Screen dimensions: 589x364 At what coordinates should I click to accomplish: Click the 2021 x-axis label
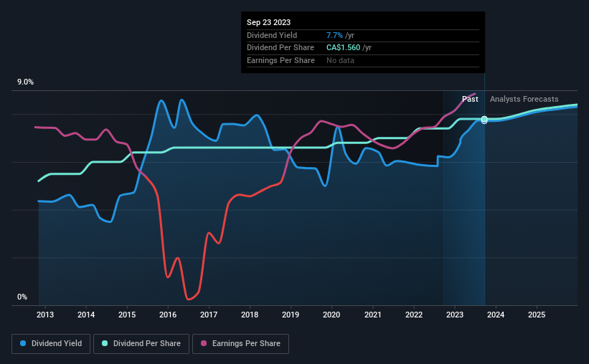click(x=372, y=315)
